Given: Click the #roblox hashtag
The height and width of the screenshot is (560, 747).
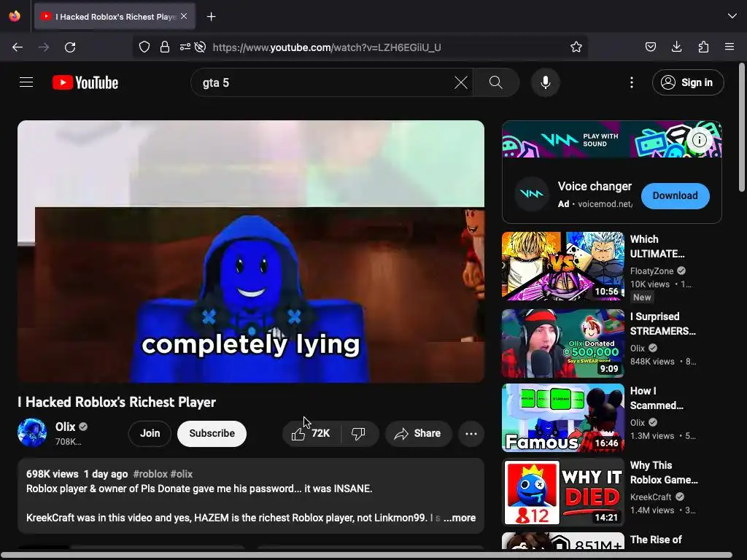Looking at the screenshot, I should 150,474.
